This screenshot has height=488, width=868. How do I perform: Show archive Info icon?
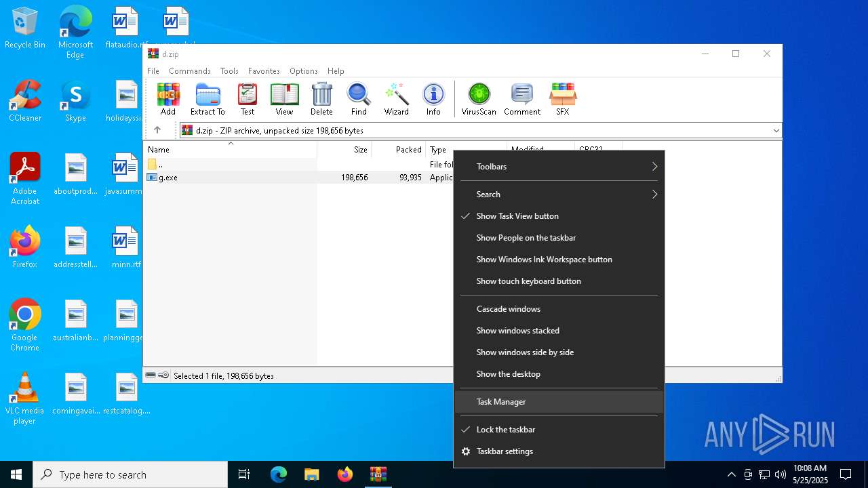coord(433,100)
